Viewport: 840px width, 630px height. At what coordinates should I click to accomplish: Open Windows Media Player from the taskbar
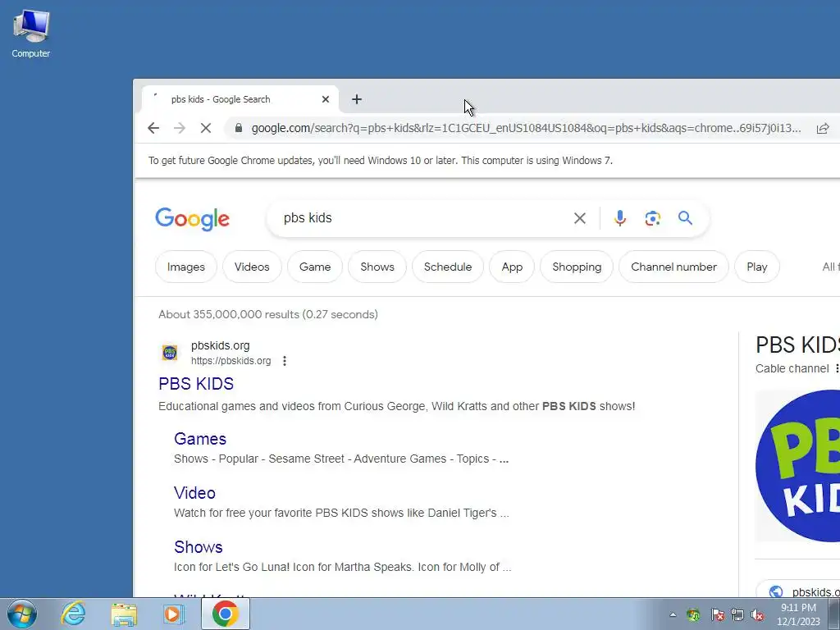(x=174, y=614)
